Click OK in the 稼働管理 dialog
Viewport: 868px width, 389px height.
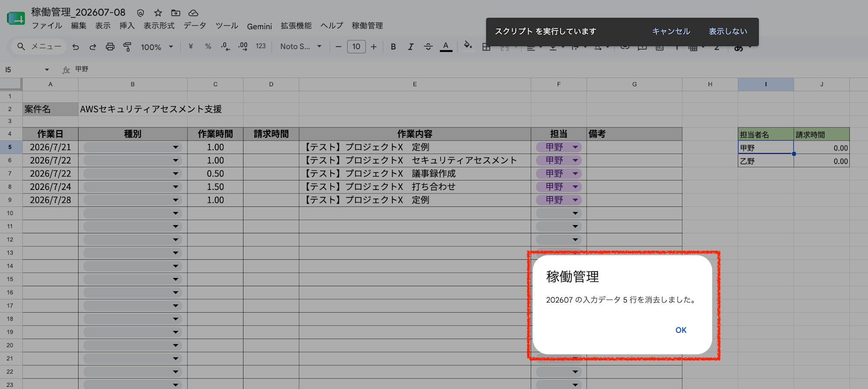(681, 330)
